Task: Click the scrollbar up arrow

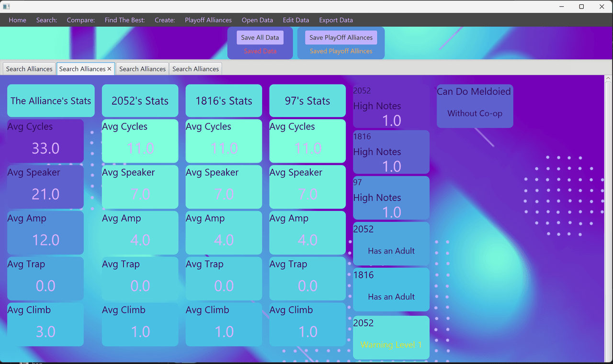Action: 609,78
